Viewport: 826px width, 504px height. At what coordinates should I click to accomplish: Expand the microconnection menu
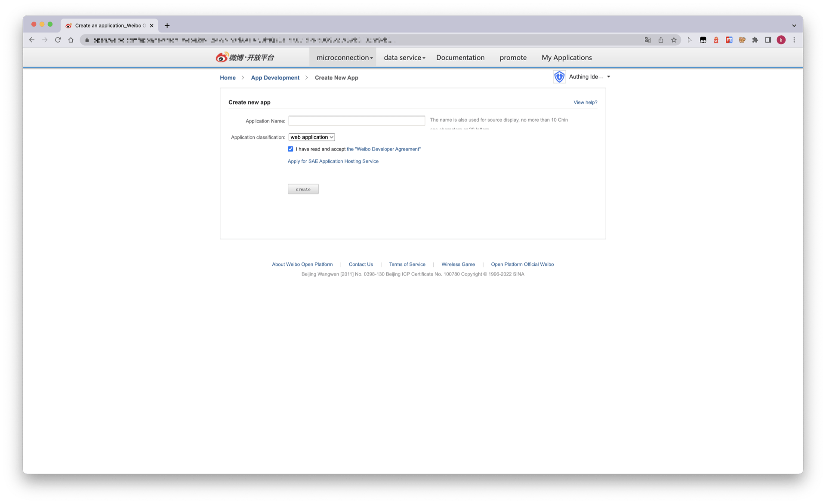click(x=343, y=57)
